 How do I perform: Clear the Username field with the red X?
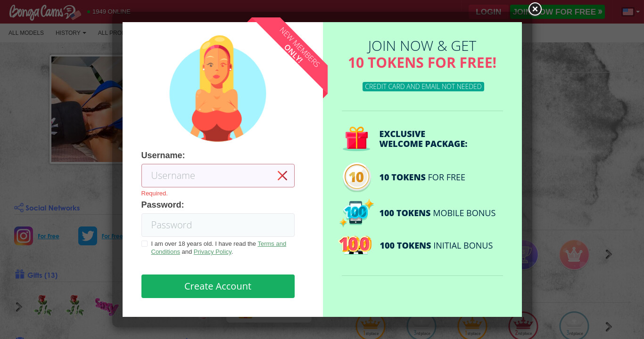(x=282, y=176)
